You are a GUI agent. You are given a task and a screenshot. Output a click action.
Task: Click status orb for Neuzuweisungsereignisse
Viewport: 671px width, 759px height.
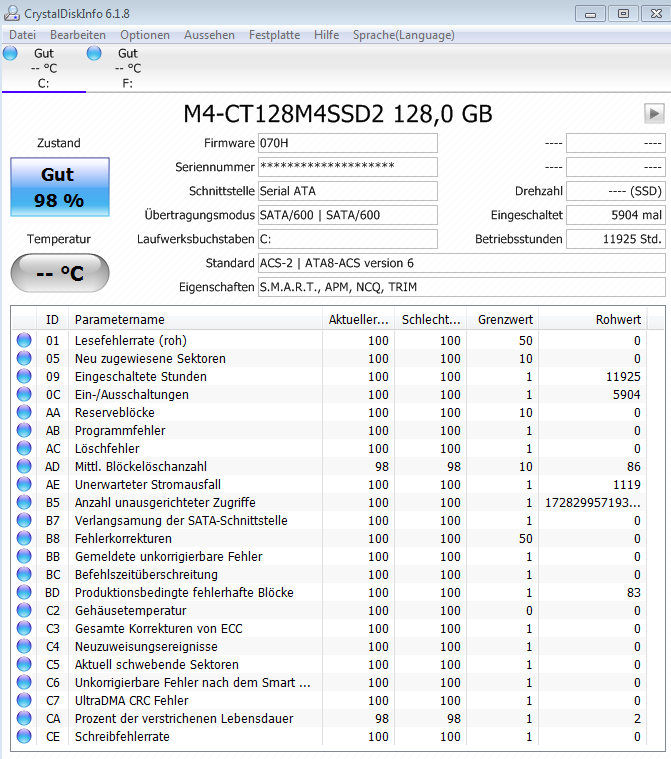[24, 646]
